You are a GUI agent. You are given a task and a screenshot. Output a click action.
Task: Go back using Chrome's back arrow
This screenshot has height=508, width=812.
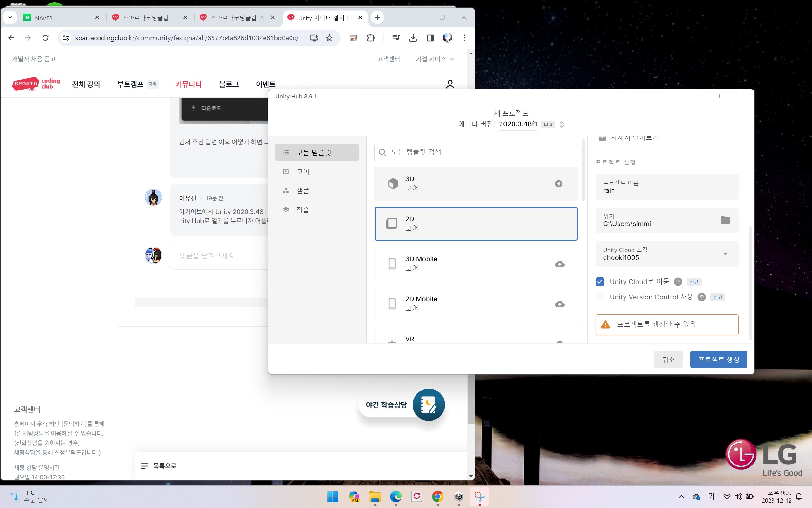[11, 38]
